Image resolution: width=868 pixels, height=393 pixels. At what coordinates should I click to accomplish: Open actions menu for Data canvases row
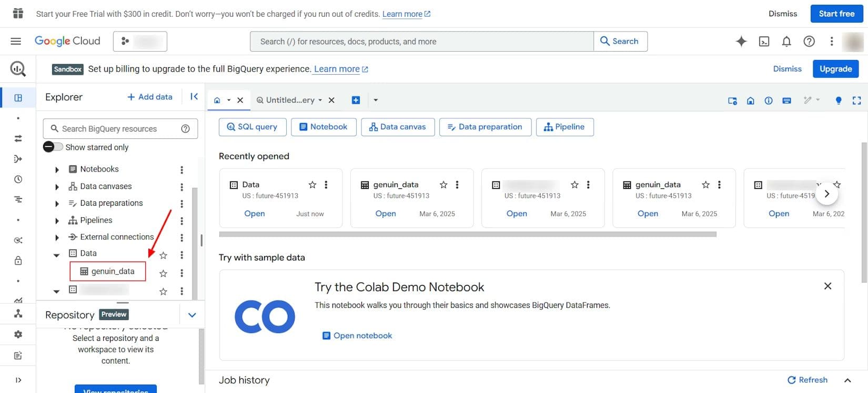181,187
